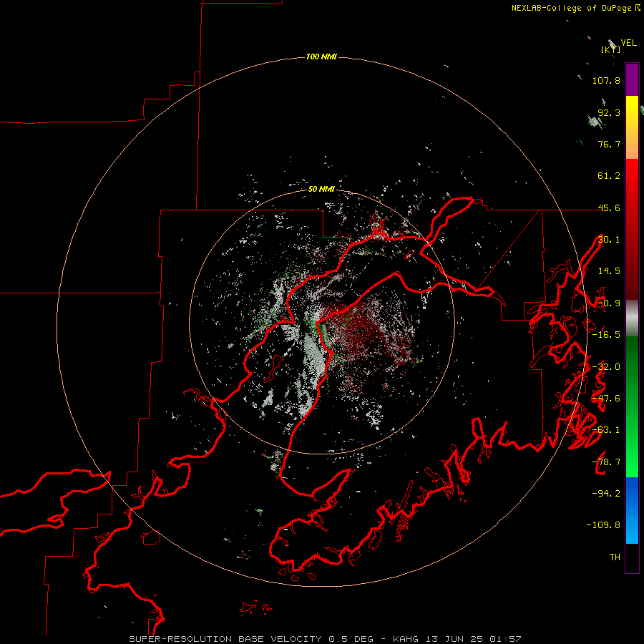Click the 45.6 velocity scale value
The height and width of the screenshot is (644, 644).
609,208
